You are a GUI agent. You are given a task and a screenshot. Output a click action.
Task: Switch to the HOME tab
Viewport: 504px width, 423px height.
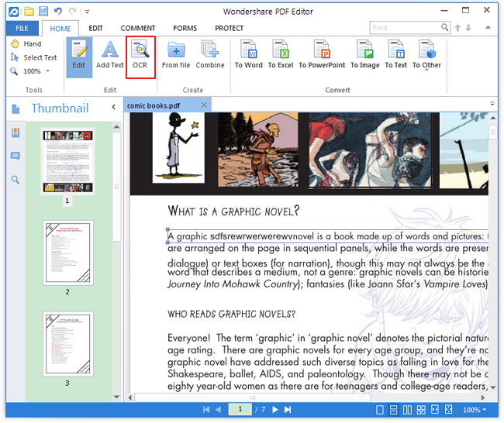coord(60,29)
